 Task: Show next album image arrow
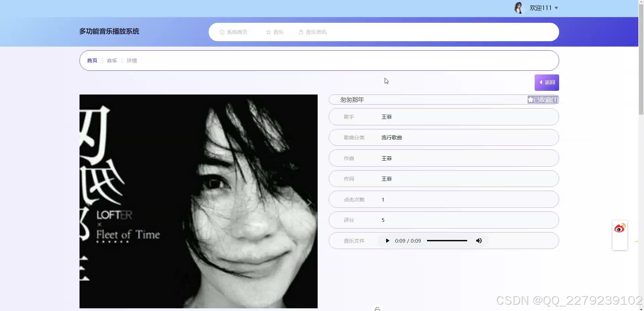point(309,202)
